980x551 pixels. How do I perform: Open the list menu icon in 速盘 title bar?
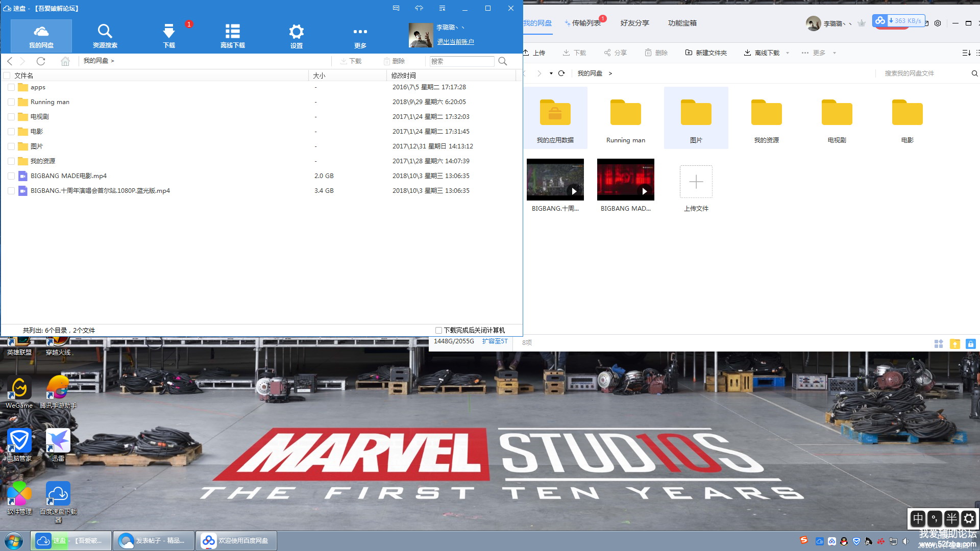442,8
